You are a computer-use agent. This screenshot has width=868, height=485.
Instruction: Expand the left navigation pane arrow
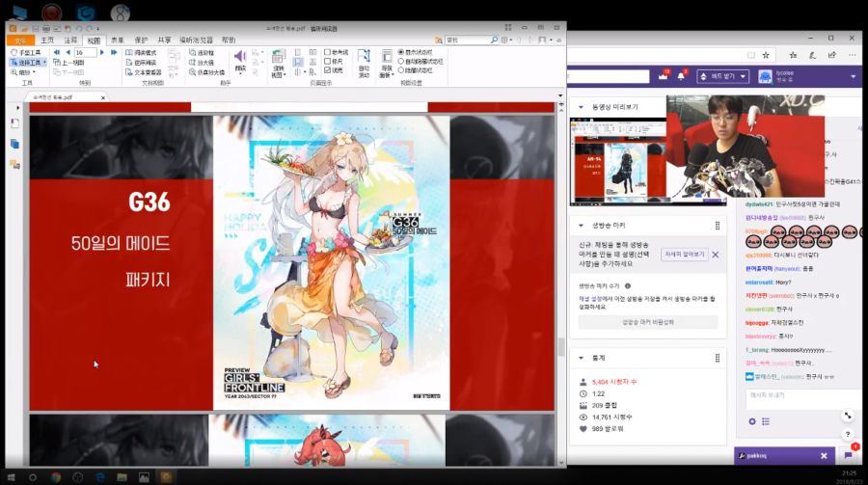(x=17, y=107)
